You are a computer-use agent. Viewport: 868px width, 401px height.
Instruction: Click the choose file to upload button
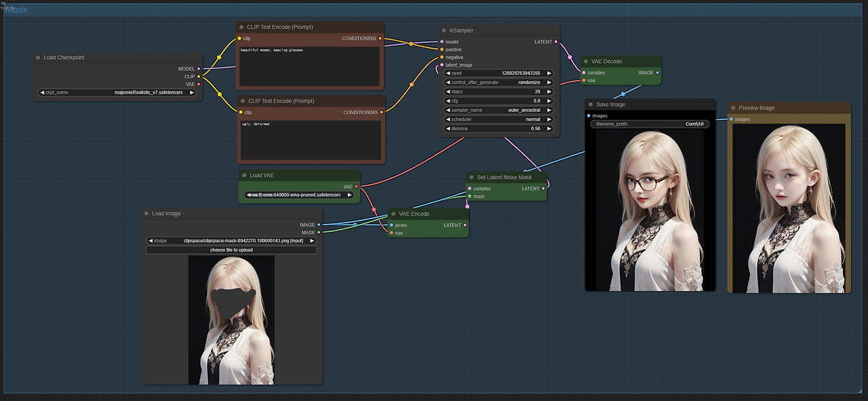231,250
